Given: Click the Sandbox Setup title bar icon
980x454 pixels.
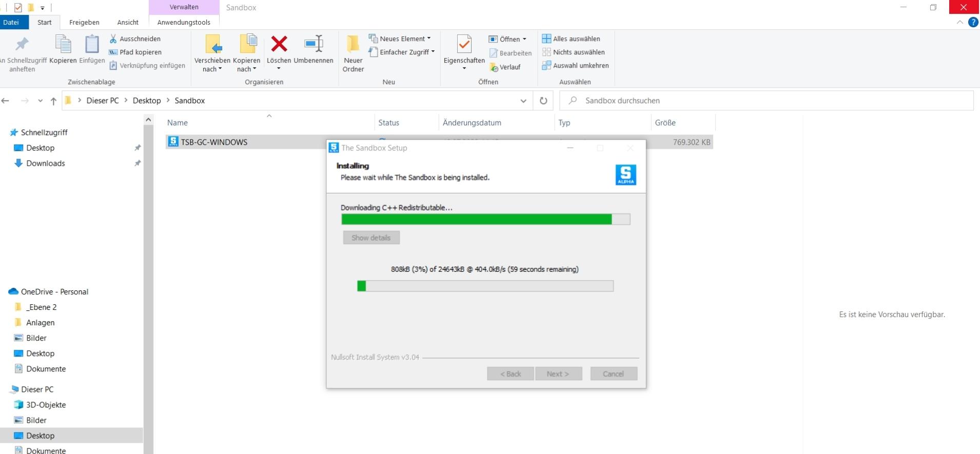Looking at the screenshot, I should click(x=334, y=148).
